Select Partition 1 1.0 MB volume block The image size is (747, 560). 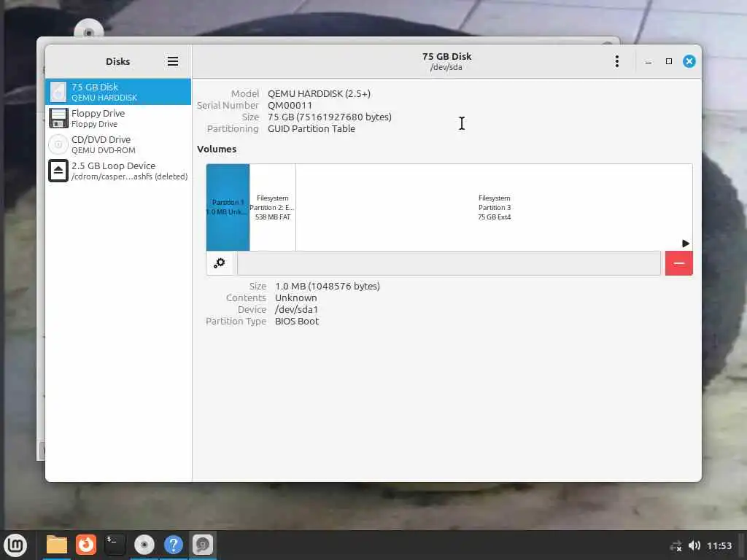click(228, 207)
